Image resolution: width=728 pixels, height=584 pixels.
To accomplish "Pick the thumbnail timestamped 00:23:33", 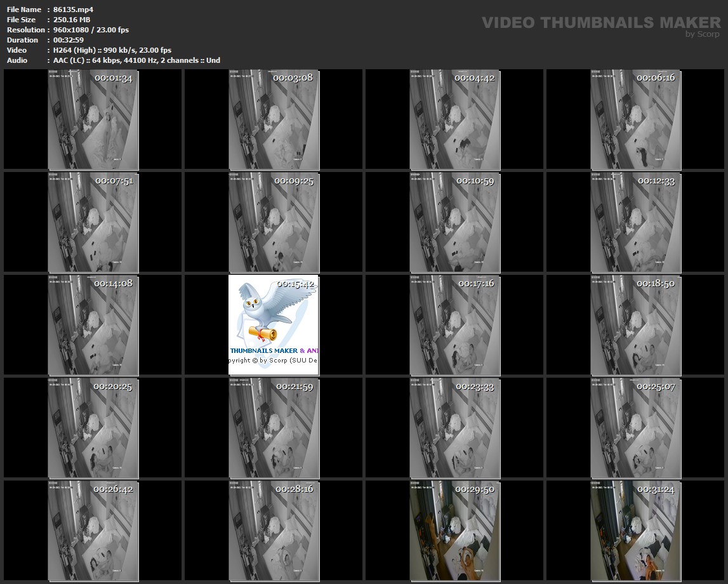I will [x=454, y=428].
